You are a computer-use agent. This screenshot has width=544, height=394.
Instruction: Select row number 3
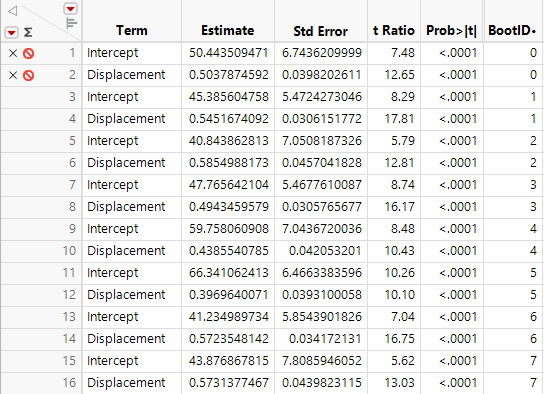click(x=72, y=97)
